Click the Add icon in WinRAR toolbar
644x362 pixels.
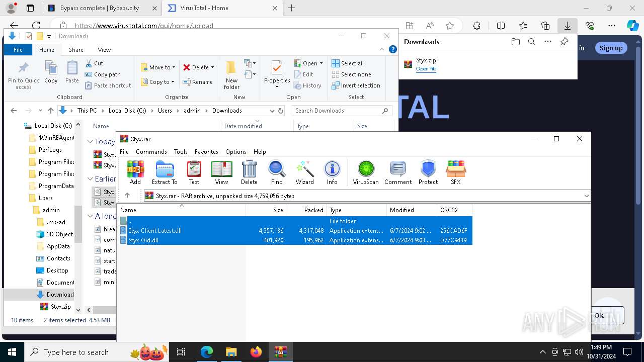click(x=135, y=172)
